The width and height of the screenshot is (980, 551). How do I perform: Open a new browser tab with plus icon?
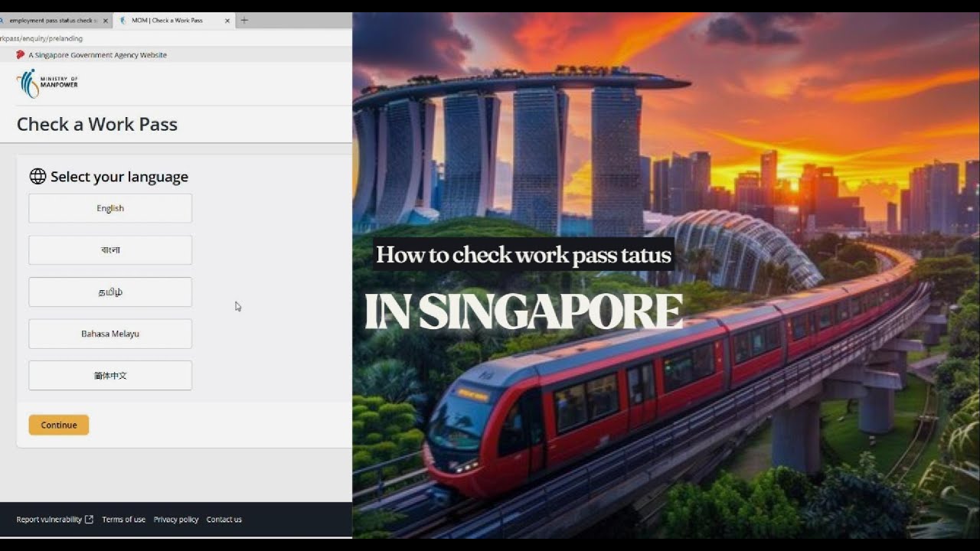[x=244, y=21]
